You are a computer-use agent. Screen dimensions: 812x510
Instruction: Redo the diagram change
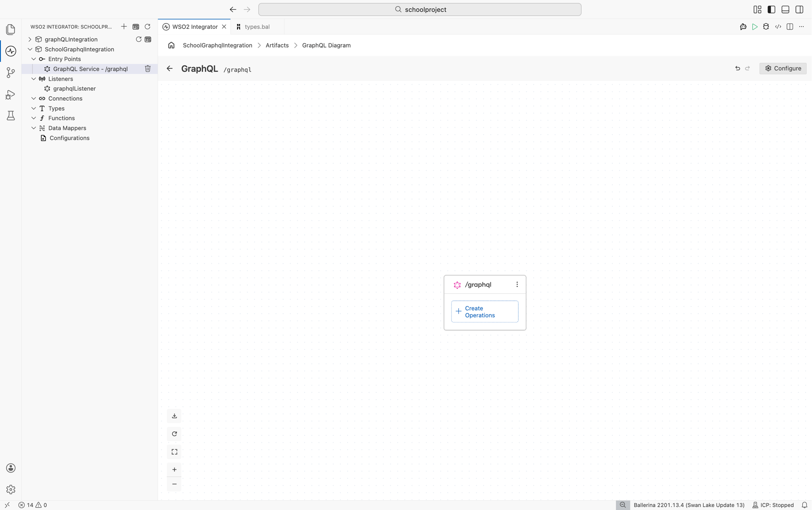tap(747, 69)
